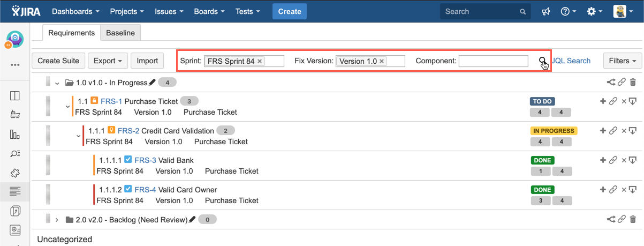Screen dimensions: 644x246
Task: Open the reports bar chart icon in sidebar
Action: click(15, 134)
